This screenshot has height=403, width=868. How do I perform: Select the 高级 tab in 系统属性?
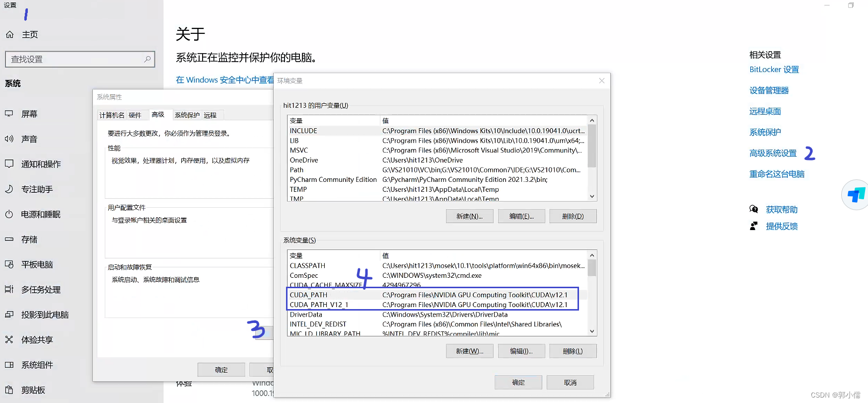pos(158,115)
